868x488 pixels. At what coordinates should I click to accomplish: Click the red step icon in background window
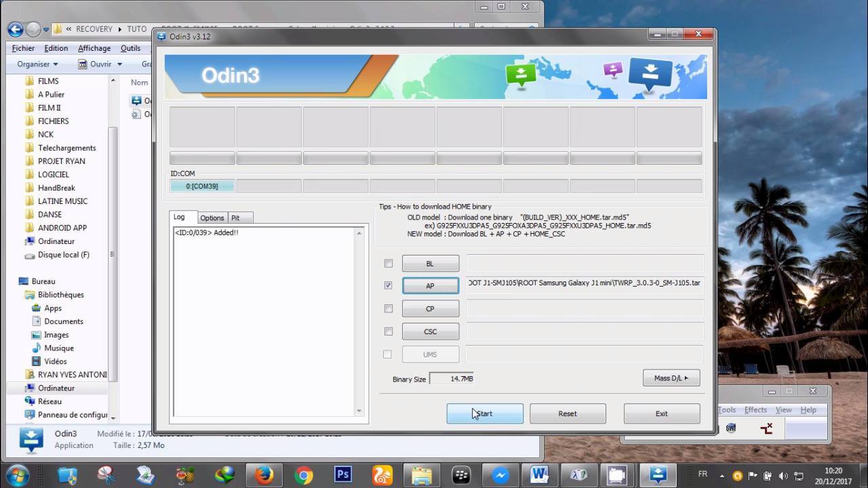pyautogui.click(x=766, y=428)
